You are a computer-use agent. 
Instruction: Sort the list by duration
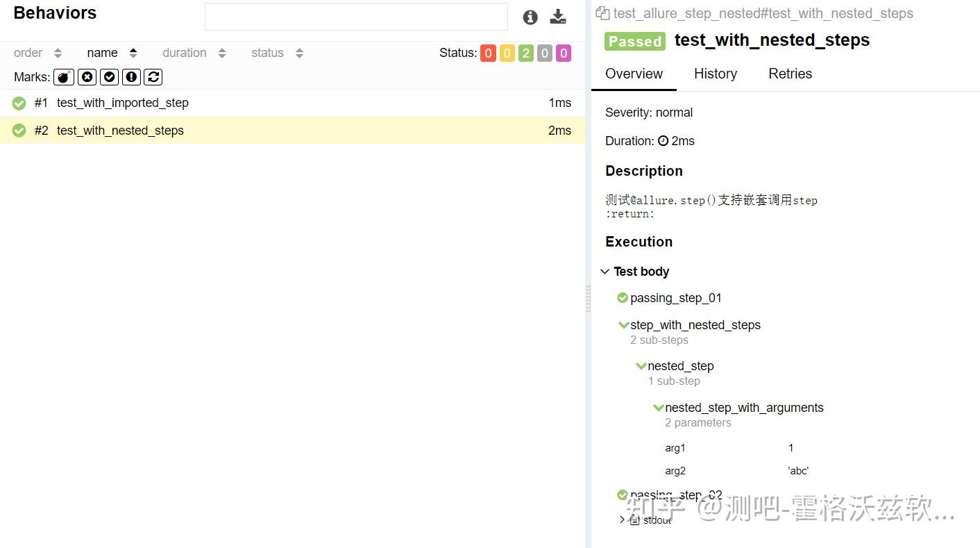click(185, 53)
